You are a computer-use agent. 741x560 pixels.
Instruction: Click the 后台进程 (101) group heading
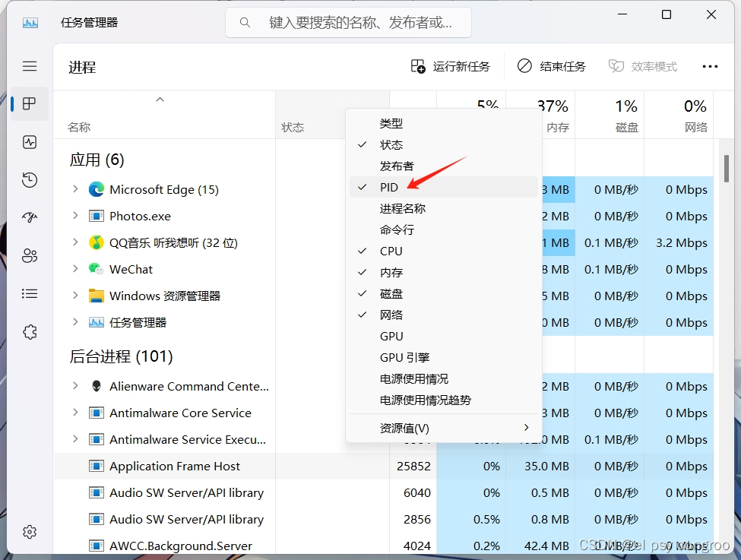[x=121, y=356]
